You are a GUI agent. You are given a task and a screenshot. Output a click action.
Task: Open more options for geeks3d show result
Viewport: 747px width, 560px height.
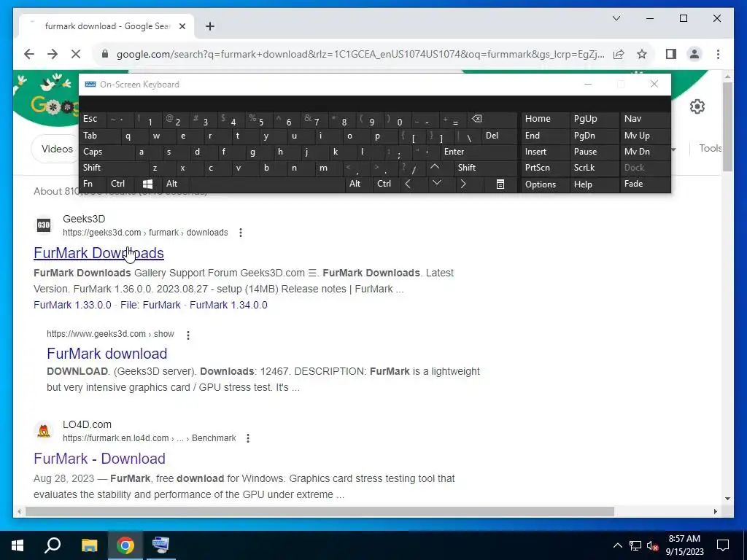point(188,335)
